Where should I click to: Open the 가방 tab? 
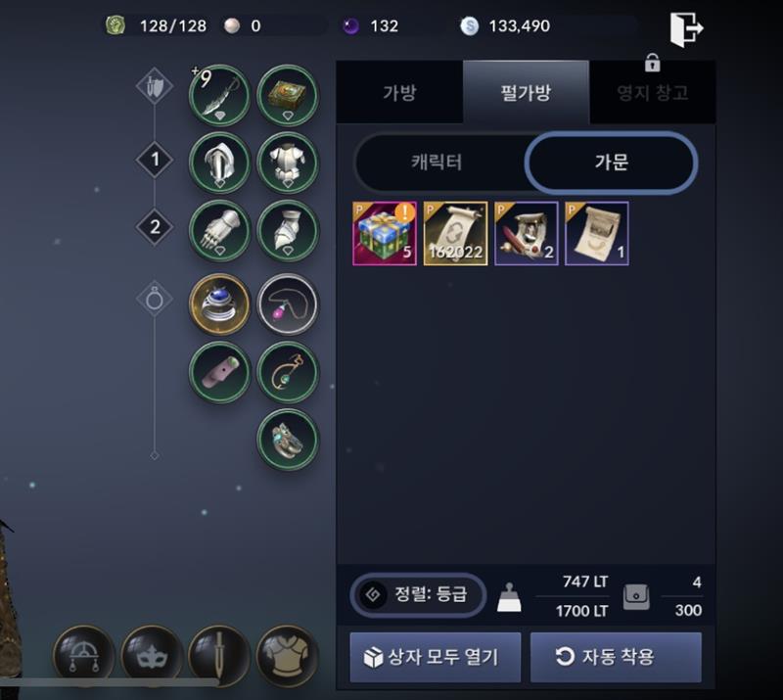[399, 92]
